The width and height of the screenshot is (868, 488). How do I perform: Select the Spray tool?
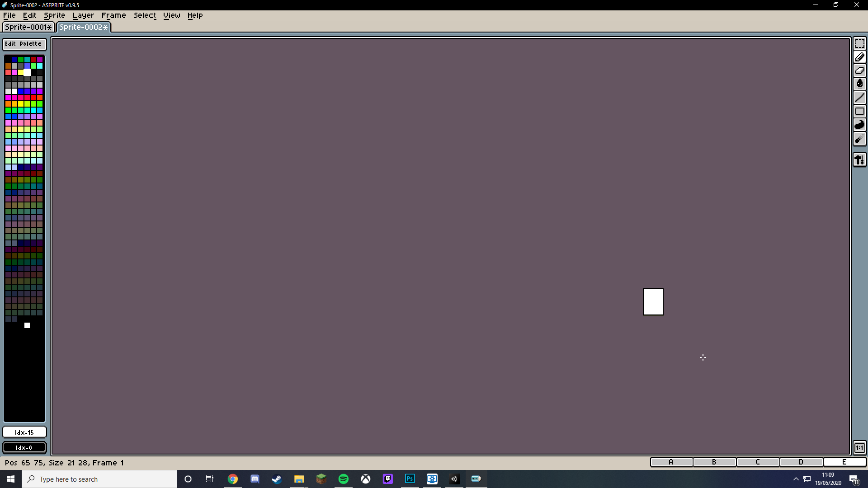(x=859, y=139)
